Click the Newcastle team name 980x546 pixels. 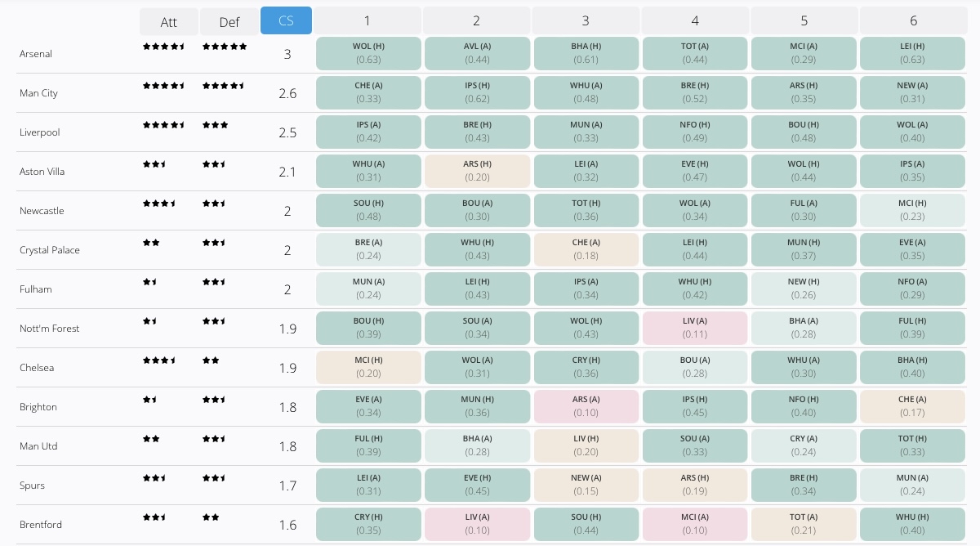[x=42, y=211]
